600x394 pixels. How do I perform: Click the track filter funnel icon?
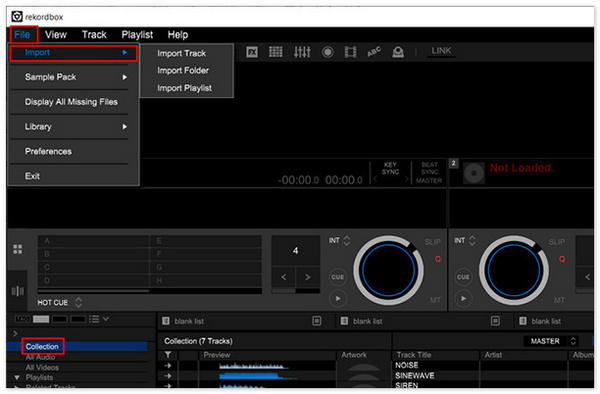tap(168, 355)
